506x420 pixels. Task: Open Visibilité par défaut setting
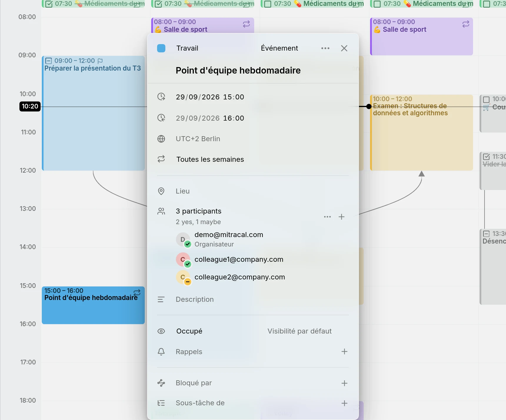click(x=299, y=331)
